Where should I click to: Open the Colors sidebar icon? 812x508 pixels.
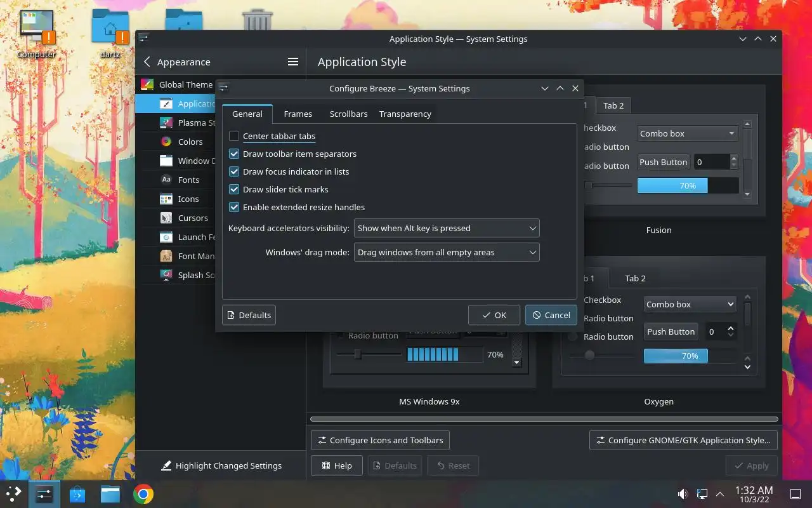point(166,142)
